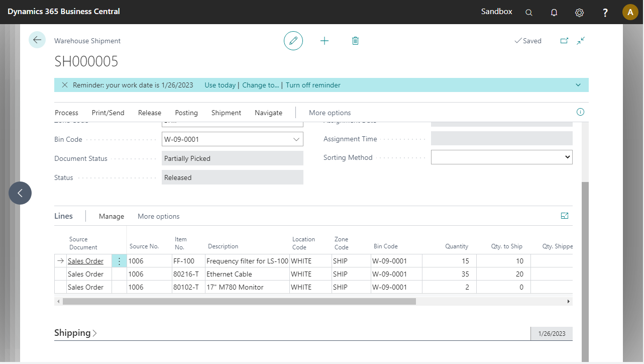Open the Print/Send menu

[x=108, y=113]
